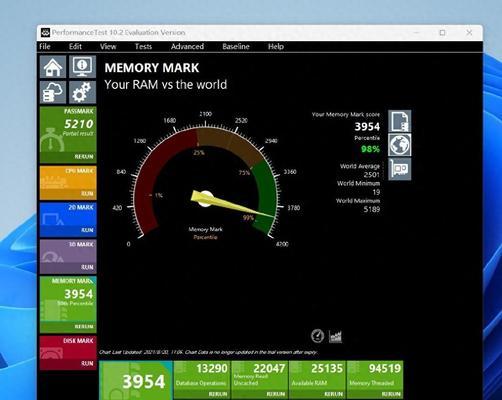Viewport: 502px width, 400px height.
Task: Click the Available RAM 25135 score
Action: [327, 368]
